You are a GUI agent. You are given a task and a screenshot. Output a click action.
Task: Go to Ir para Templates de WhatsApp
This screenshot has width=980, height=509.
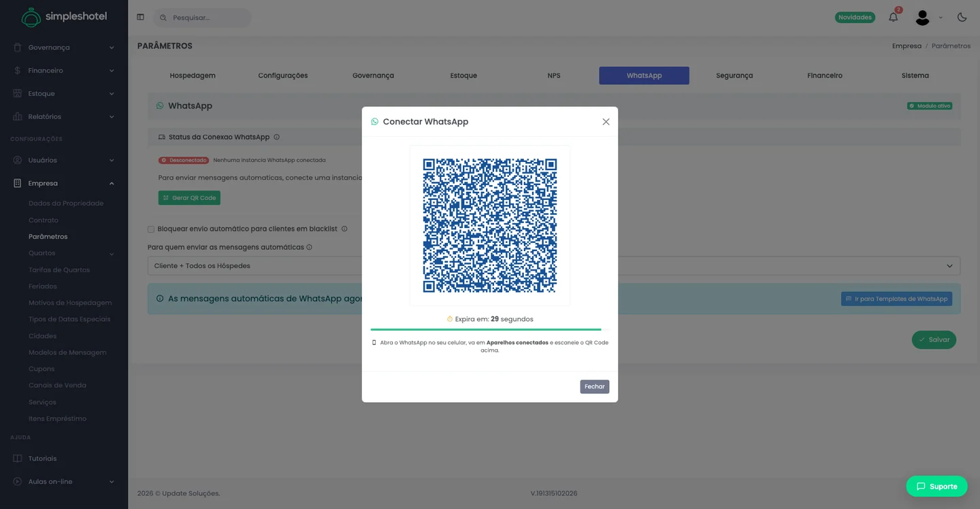896,299
